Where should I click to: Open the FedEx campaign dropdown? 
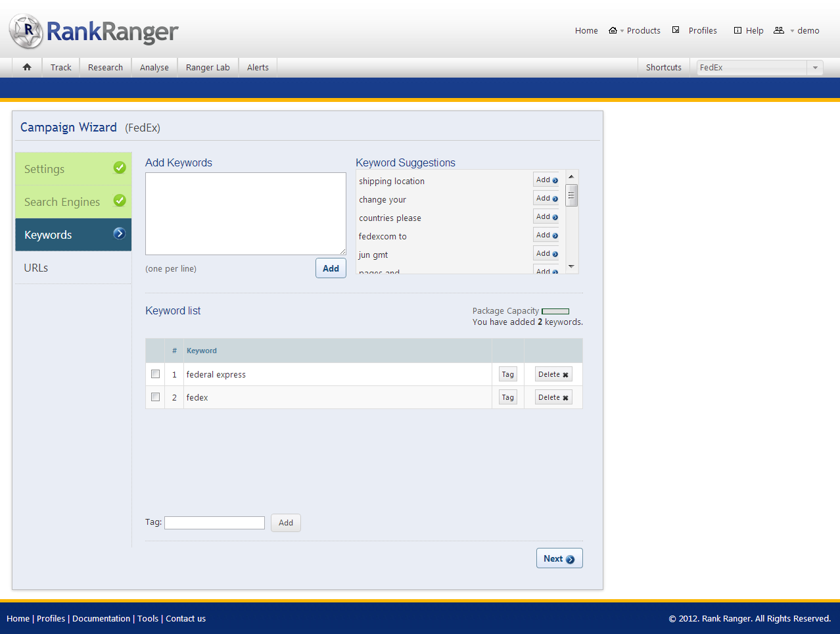[815, 68]
